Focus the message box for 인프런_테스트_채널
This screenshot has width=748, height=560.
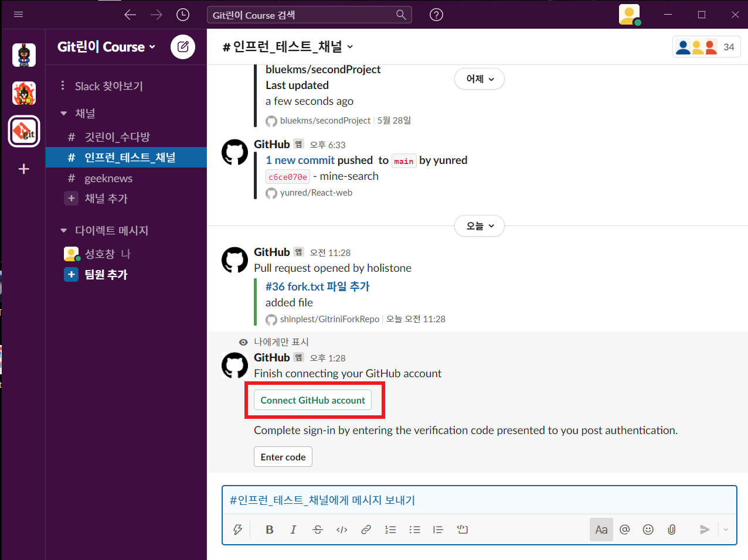pos(480,500)
